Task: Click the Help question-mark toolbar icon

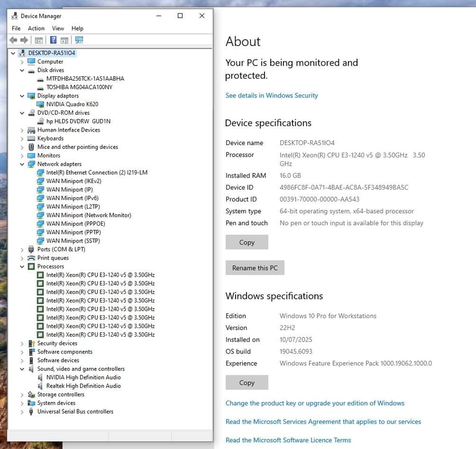Action: pos(53,40)
